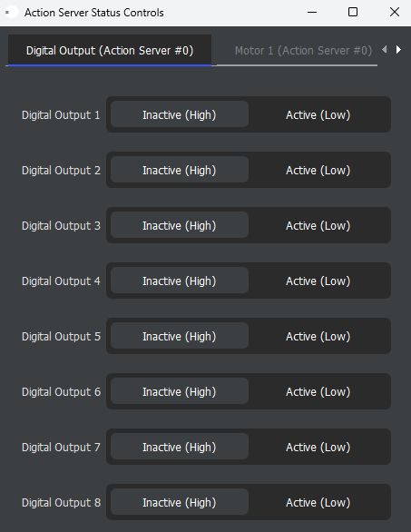
Task: Set Digital Output 7 to Active (Low)
Action: (x=318, y=447)
